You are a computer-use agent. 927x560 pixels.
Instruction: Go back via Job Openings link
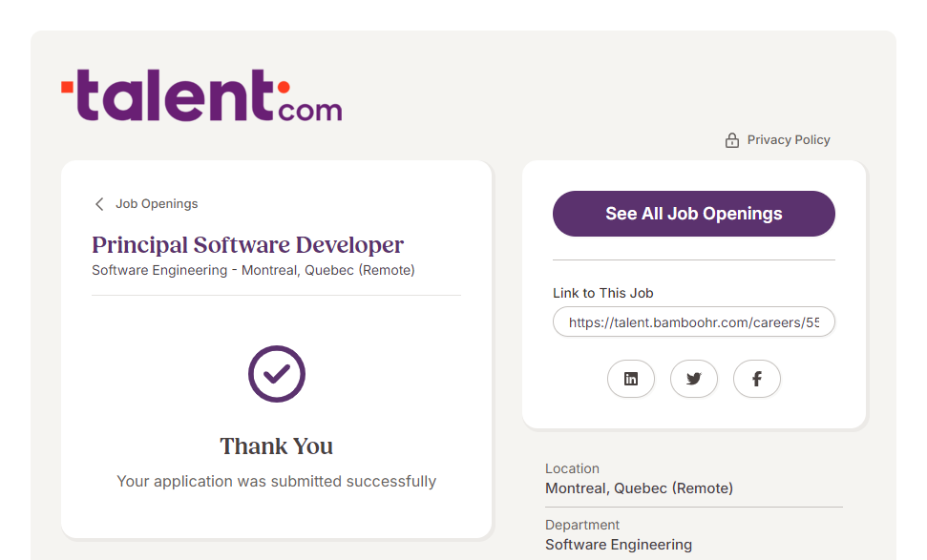tap(157, 204)
